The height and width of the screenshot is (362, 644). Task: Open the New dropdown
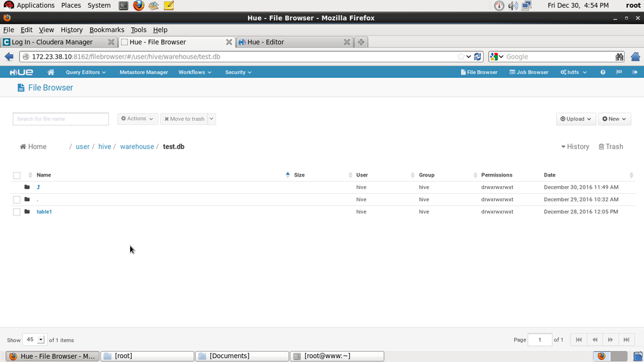pos(614,119)
